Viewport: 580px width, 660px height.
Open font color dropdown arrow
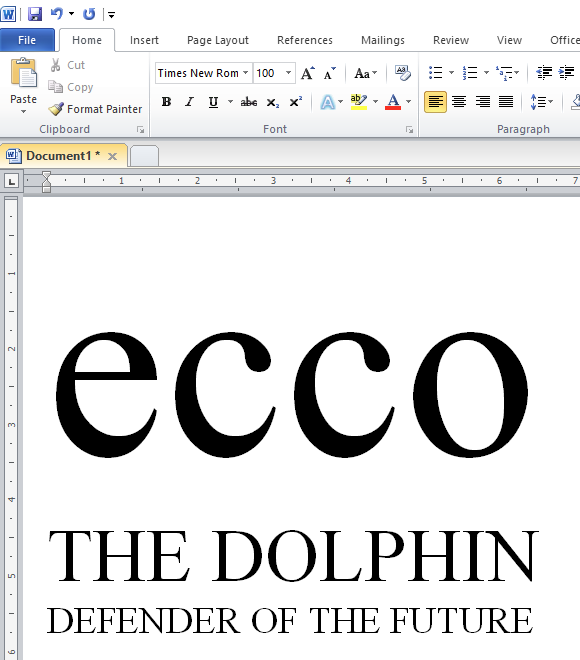408,102
